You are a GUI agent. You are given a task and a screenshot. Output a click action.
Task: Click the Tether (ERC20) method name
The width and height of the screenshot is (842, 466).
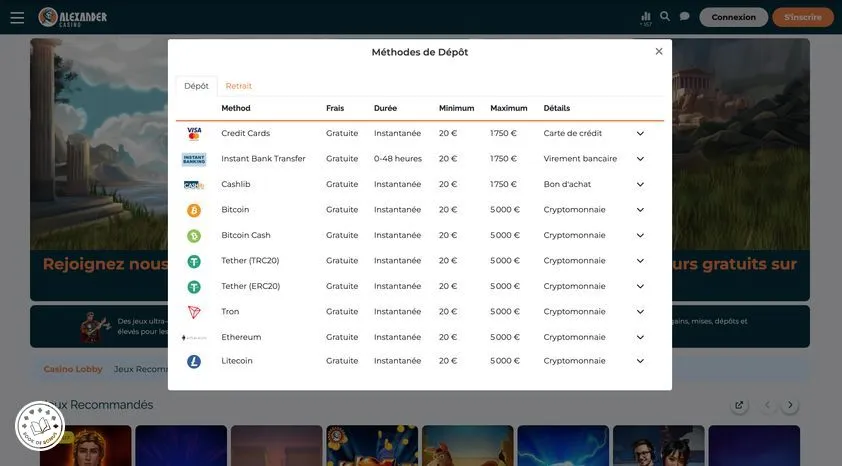pos(251,286)
